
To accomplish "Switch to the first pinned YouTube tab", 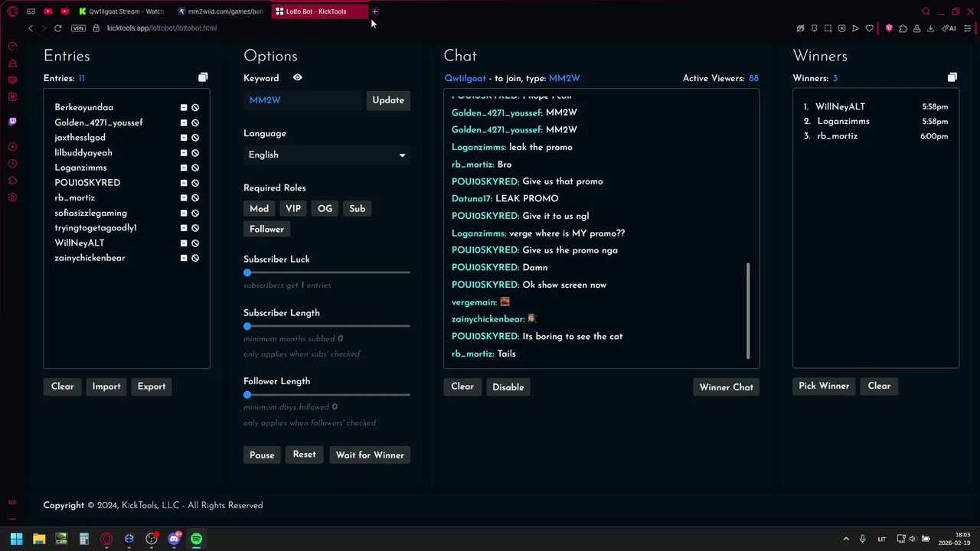I will coord(47,11).
